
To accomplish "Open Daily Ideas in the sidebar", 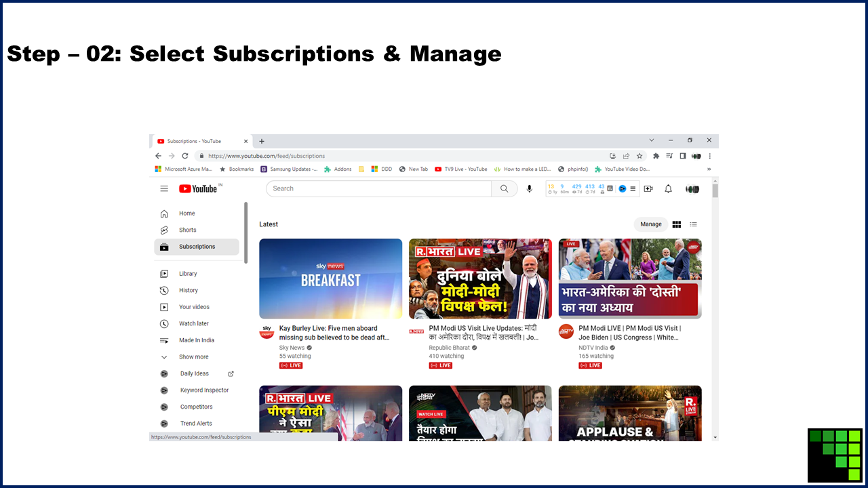I will point(197,373).
